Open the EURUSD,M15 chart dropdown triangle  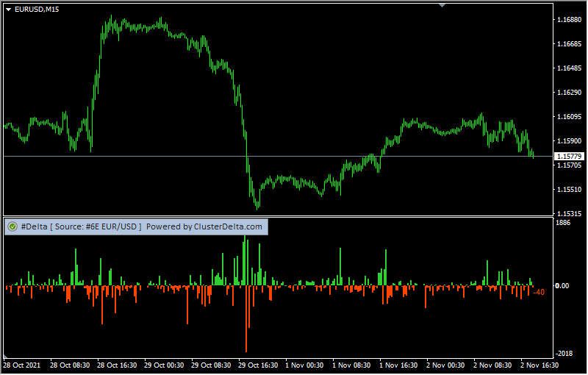coord(9,10)
